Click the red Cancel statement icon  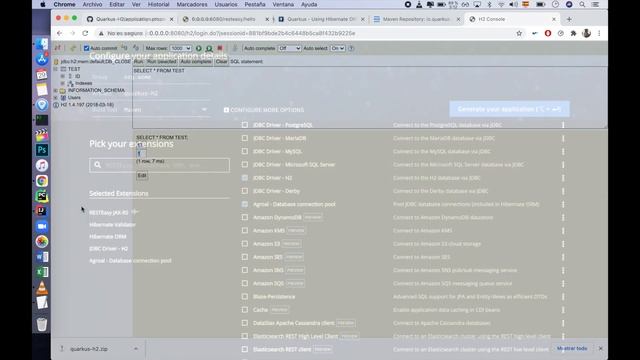point(220,48)
